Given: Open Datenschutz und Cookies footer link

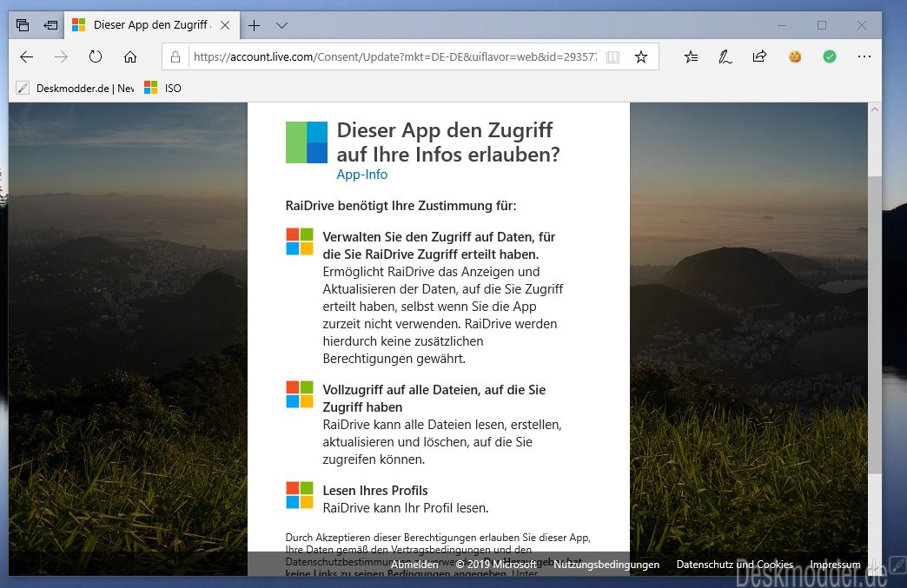Looking at the screenshot, I should click(x=734, y=565).
